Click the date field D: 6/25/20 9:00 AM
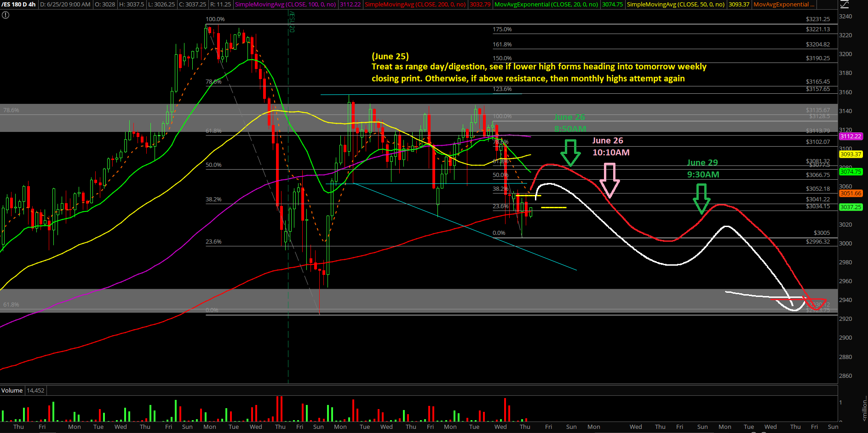This screenshot has width=868, height=433. [65, 4]
